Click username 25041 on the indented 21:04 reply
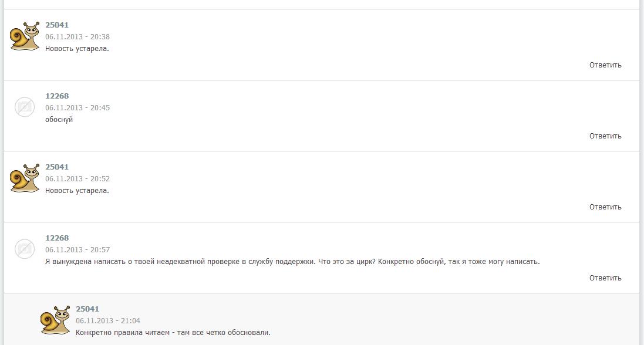 pyautogui.click(x=87, y=309)
